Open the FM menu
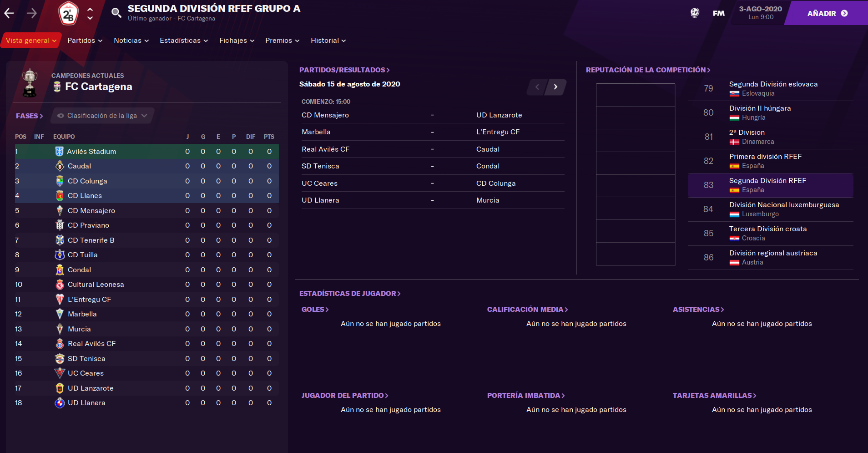This screenshot has height=453, width=868. [719, 13]
